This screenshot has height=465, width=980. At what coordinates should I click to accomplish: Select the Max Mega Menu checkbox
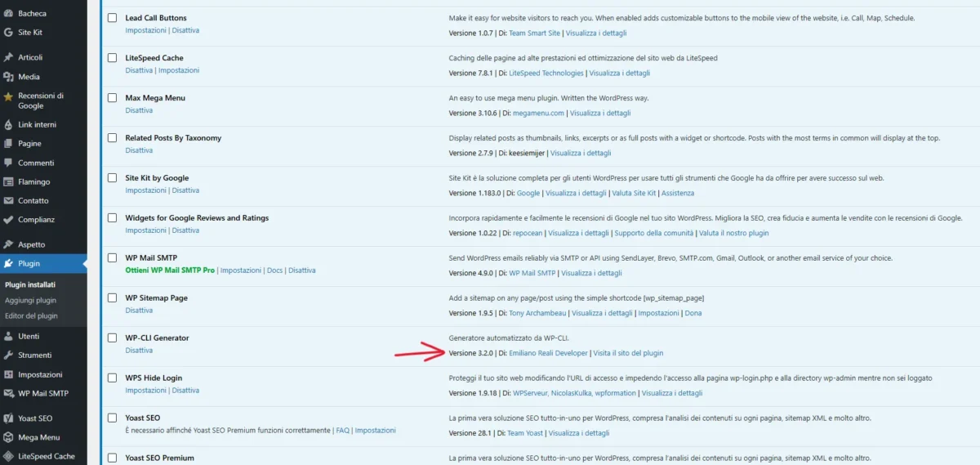[113, 98]
